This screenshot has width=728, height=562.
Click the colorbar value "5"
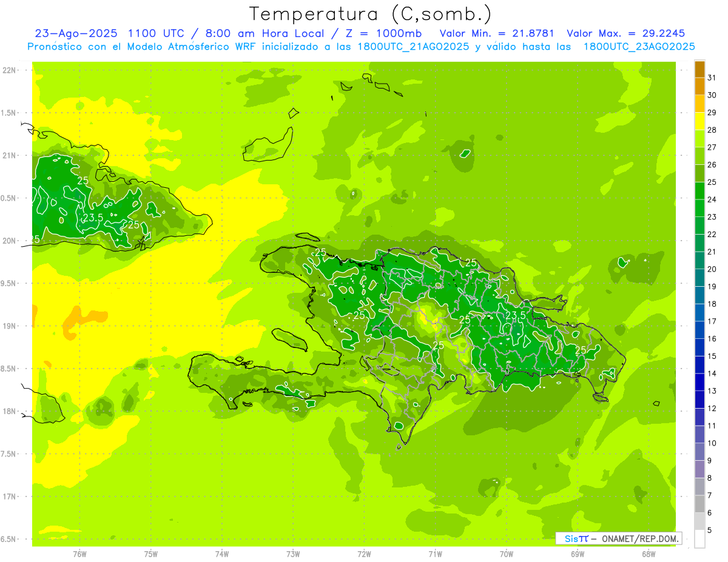coord(710,530)
